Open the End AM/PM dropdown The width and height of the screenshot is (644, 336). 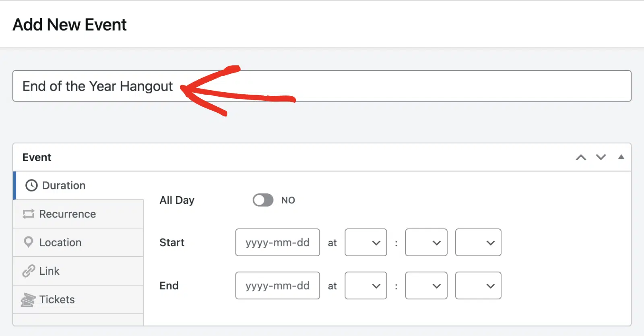coord(478,286)
